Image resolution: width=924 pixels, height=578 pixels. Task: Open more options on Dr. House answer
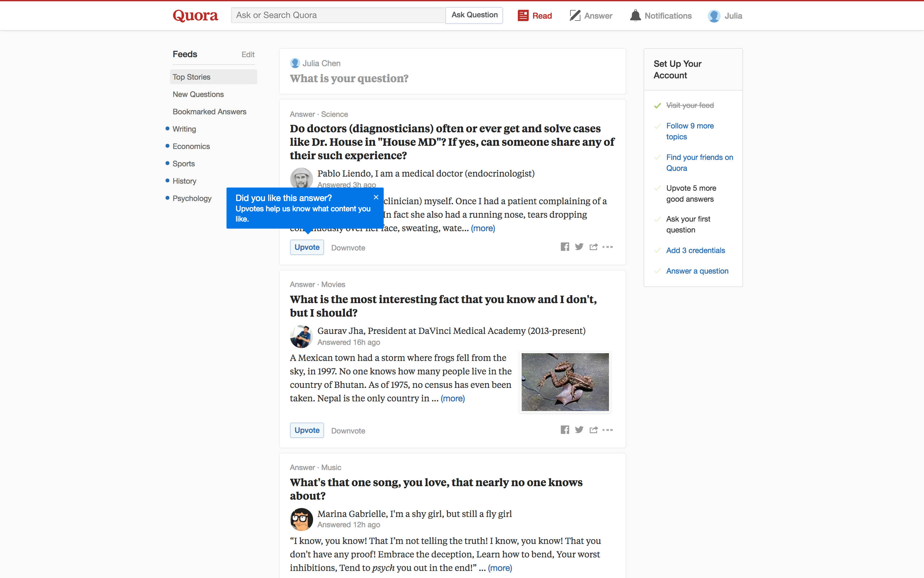(x=607, y=247)
